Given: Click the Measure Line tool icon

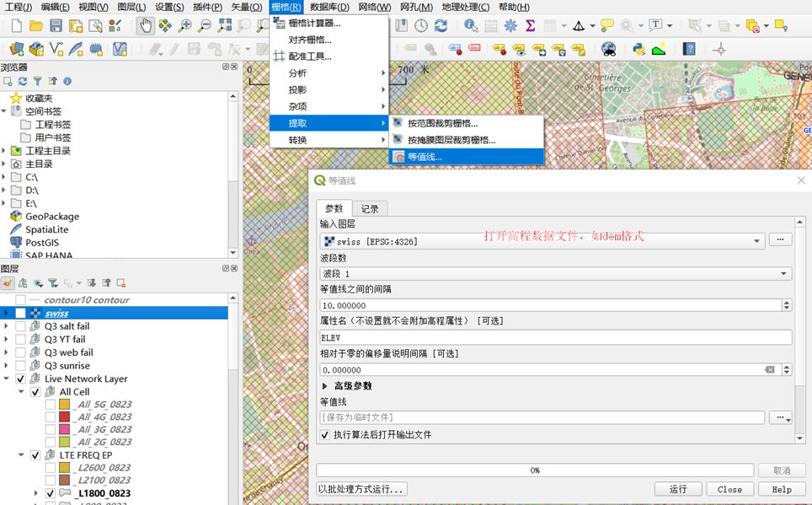Looking at the screenshot, I should point(580,28).
